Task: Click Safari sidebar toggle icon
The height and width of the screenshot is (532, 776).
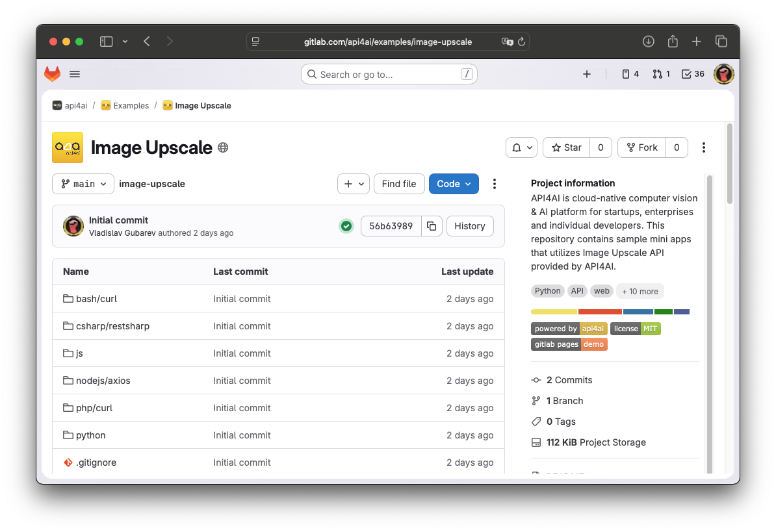Action: coord(107,42)
